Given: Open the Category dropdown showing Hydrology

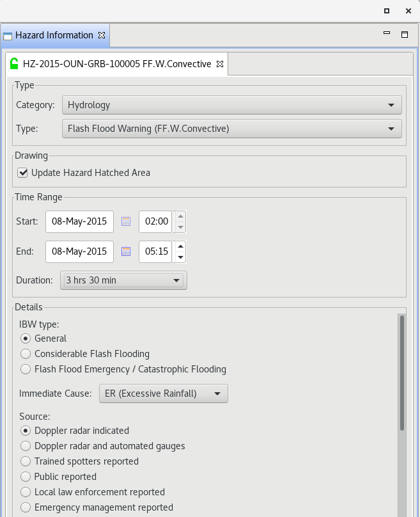Looking at the screenshot, I should (x=232, y=105).
